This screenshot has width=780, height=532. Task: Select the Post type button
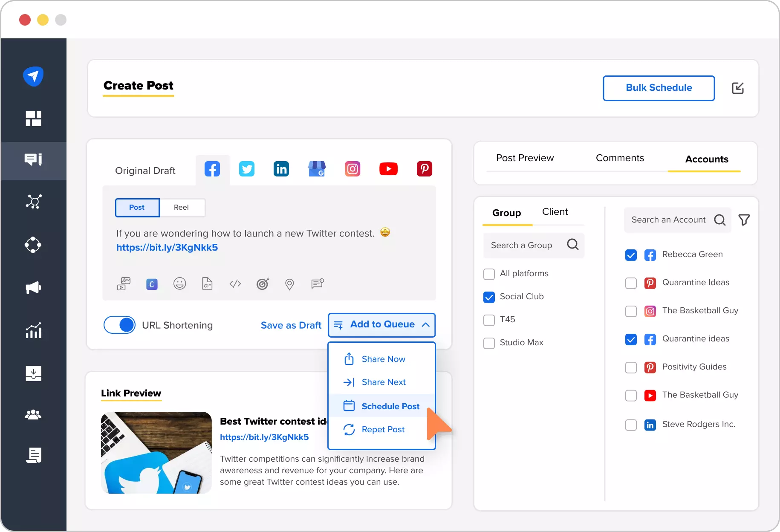click(x=137, y=208)
